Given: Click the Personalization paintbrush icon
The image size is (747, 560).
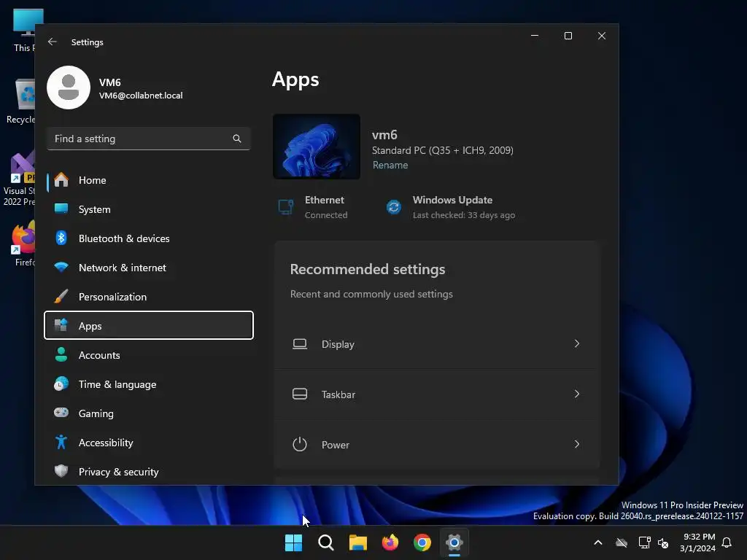Looking at the screenshot, I should [61, 297].
